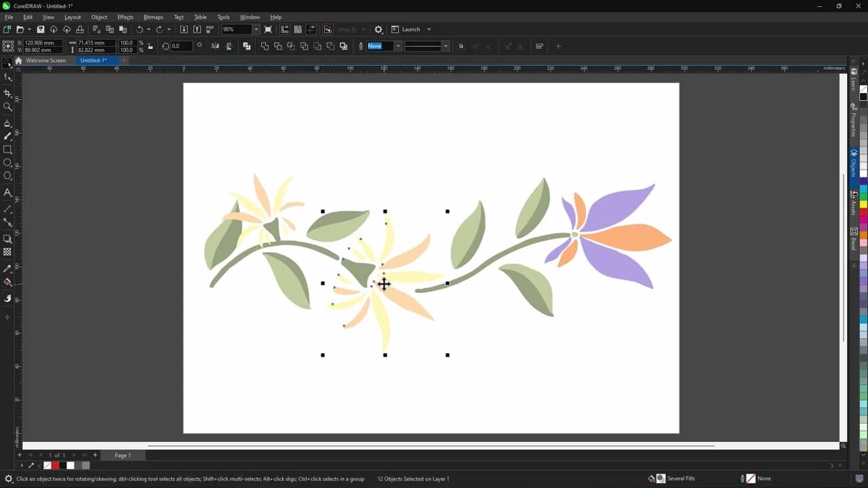
Task: Select the Artistic Media tool
Action: (7, 136)
